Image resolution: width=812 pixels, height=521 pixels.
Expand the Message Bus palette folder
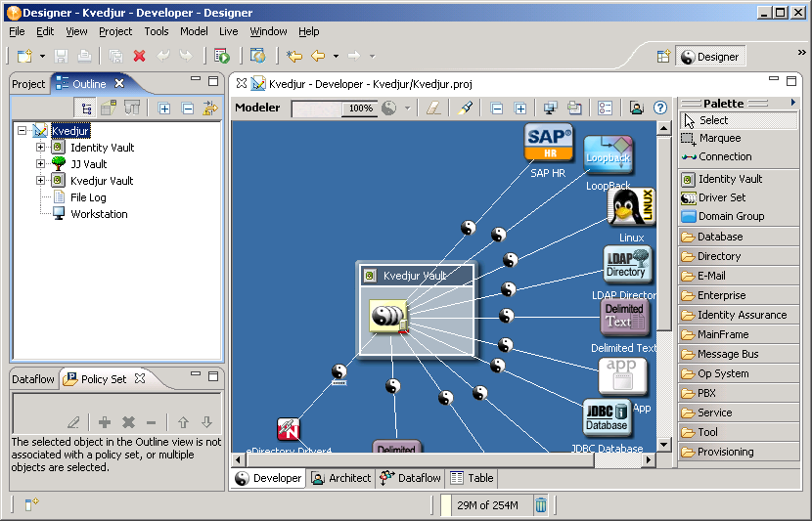pos(738,354)
